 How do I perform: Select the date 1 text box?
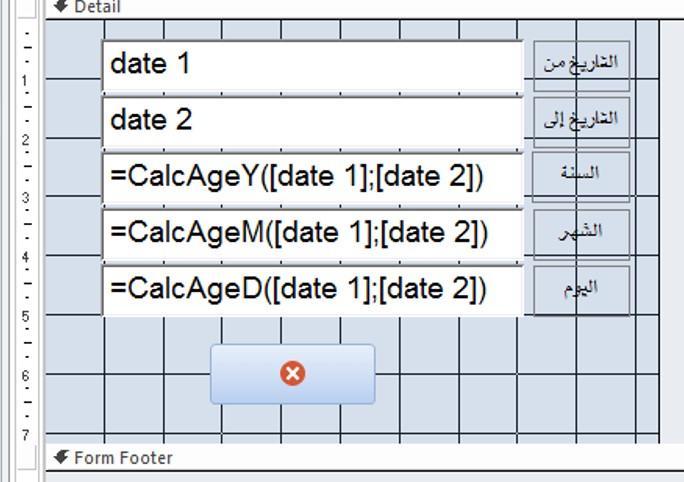(312, 66)
